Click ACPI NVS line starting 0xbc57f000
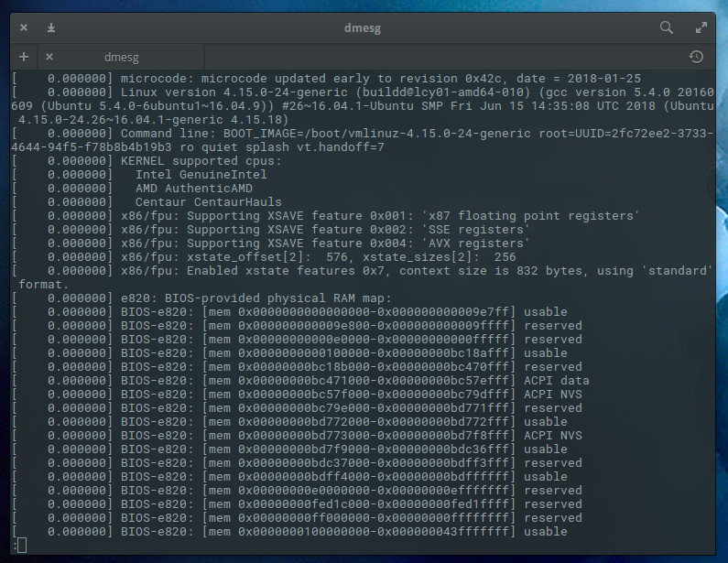The image size is (728, 563). pos(297,395)
